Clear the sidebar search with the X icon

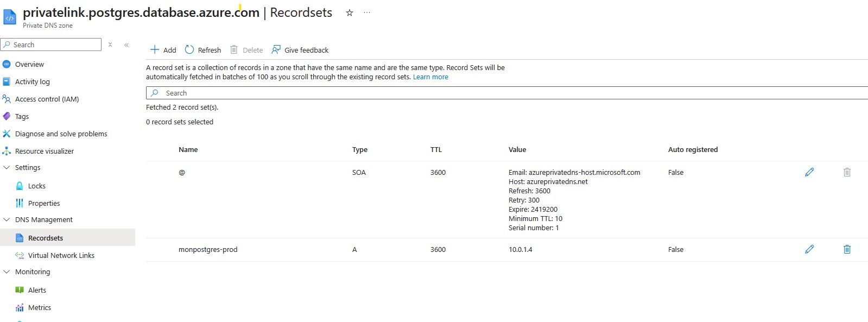click(x=110, y=45)
